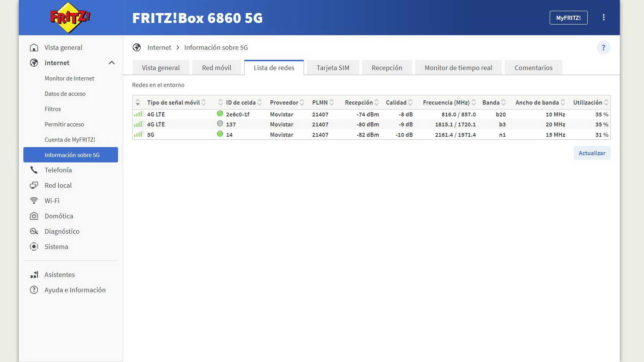Image resolution: width=644 pixels, height=362 pixels.
Task: Sort by status indicator column arrow
Action: click(220, 103)
